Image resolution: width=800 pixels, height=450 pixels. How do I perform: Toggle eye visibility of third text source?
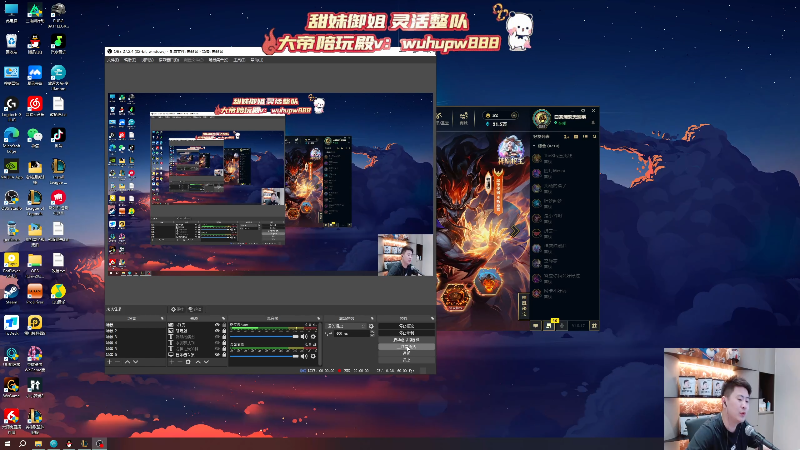[x=217, y=348]
